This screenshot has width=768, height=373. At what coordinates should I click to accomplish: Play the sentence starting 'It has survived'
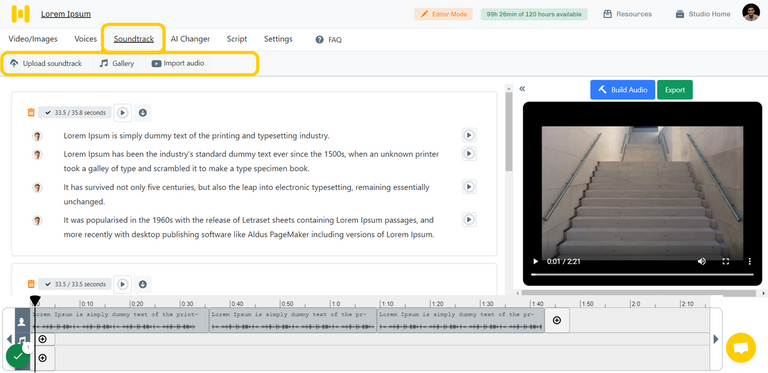pyautogui.click(x=469, y=186)
